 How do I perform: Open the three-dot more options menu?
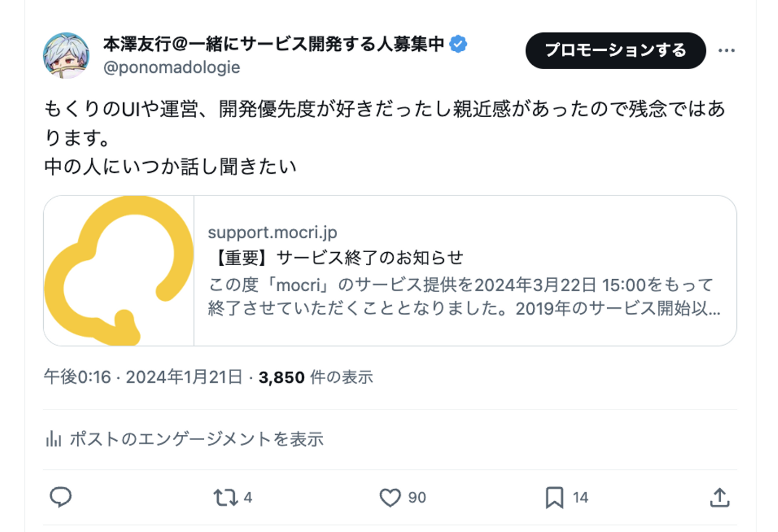pos(726,50)
